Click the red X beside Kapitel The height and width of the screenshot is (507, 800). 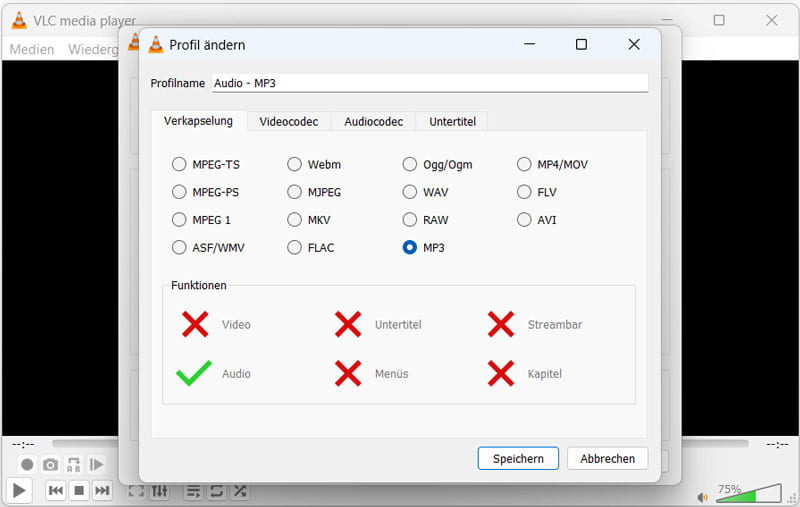click(x=501, y=373)
